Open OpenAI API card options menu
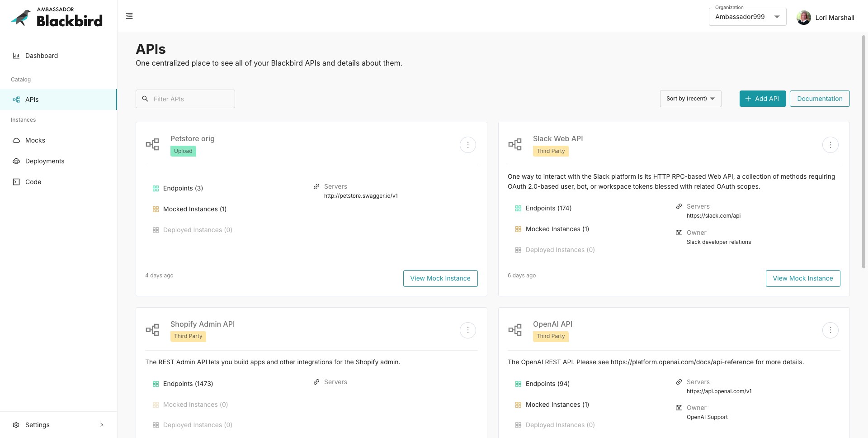Viewport: 868px width, 438px height. [830, 330]
